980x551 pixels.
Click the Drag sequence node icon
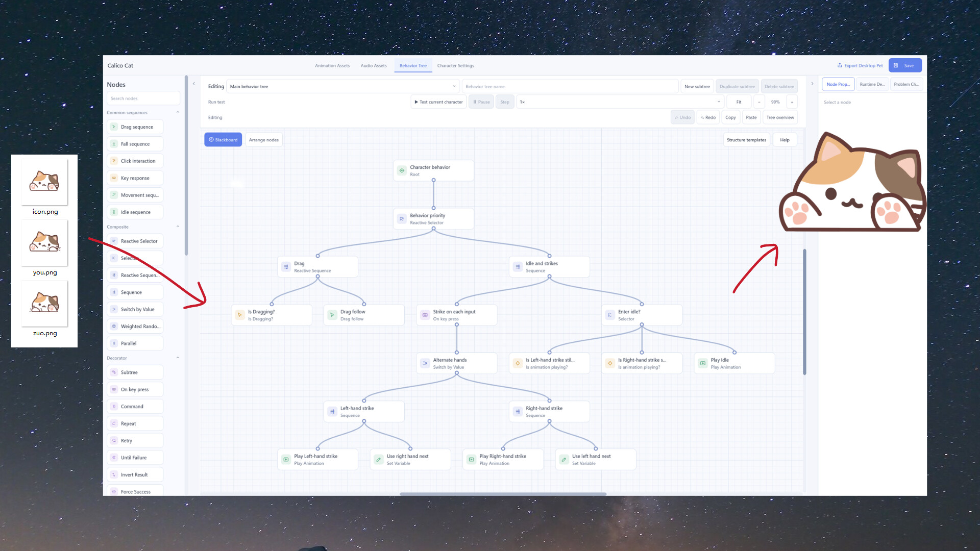[114, 127]
